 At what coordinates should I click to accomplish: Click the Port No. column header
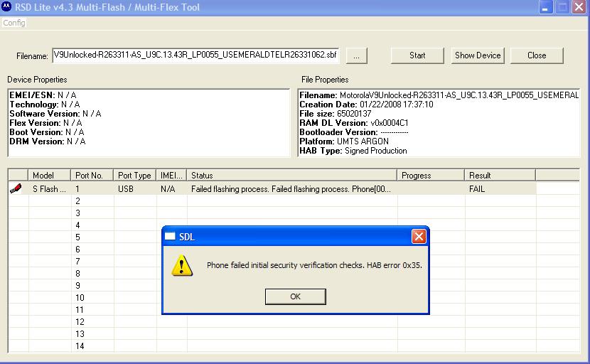pos(92,176)
